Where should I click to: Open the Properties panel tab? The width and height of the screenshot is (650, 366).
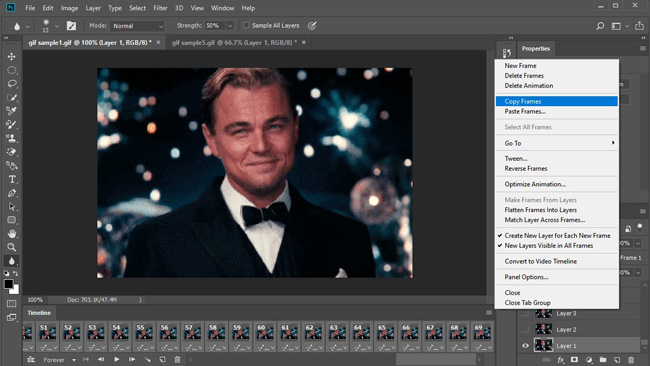[536, 48]
